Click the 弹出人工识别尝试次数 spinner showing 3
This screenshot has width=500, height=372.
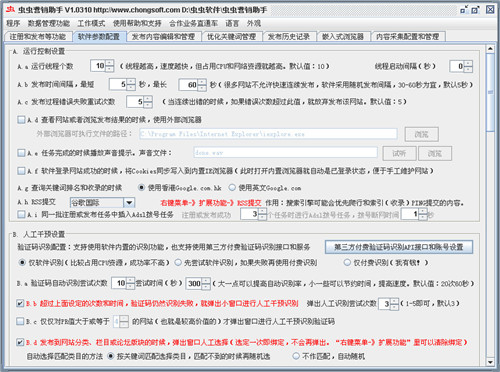click(x=388, y=304)
